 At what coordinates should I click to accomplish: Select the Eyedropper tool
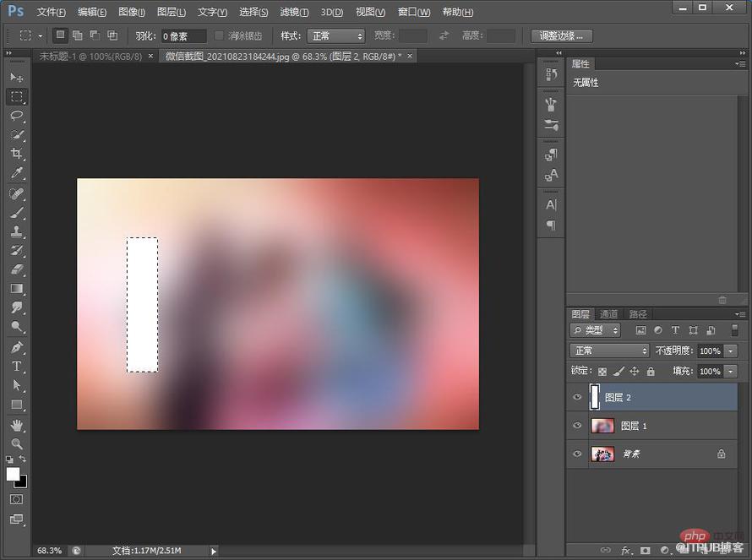click(17, 173)
